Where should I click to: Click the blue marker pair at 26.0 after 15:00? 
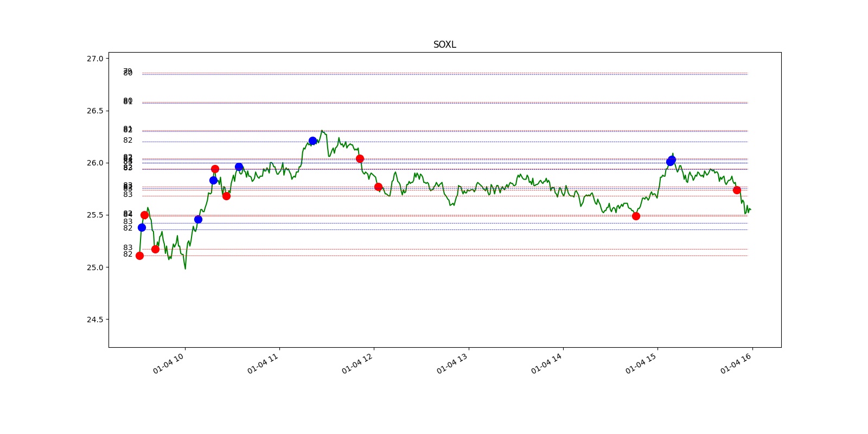point(671,161)
